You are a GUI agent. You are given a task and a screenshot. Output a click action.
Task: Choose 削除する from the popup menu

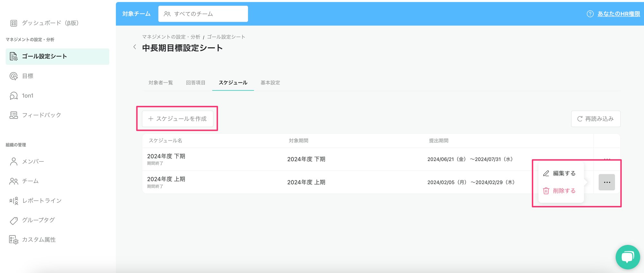tap(563, 191)
